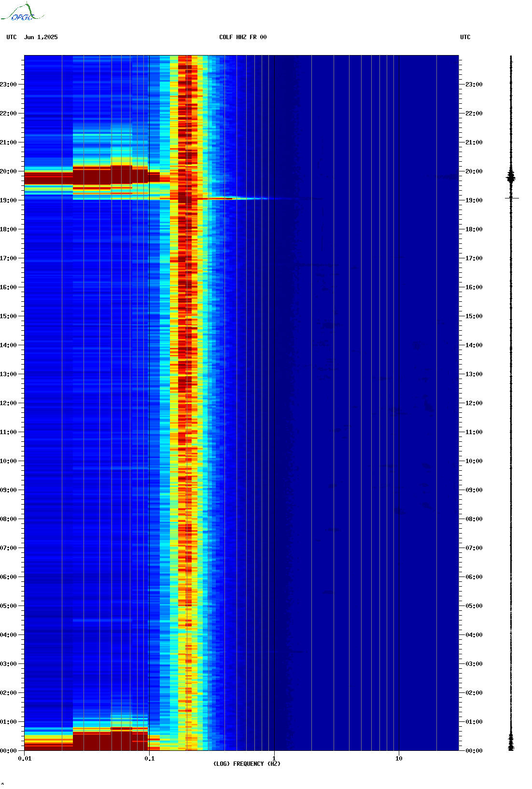This screenshot has height=789, width=532.
Task: Click the 06:00 label on left axis
Action: [8, 577]
